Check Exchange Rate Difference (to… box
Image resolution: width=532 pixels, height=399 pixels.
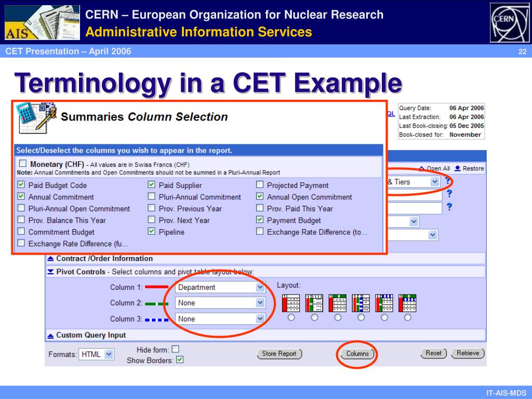(x=260, y=231)
